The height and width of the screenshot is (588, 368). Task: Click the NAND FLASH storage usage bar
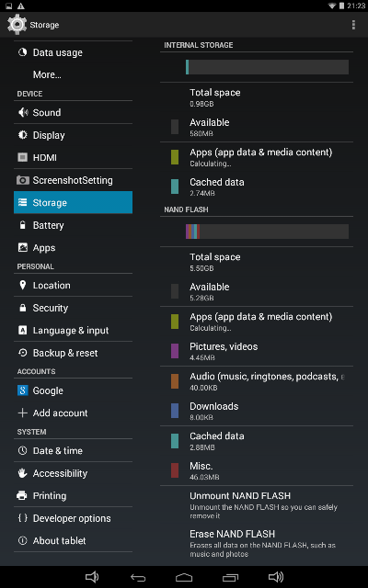267,232
